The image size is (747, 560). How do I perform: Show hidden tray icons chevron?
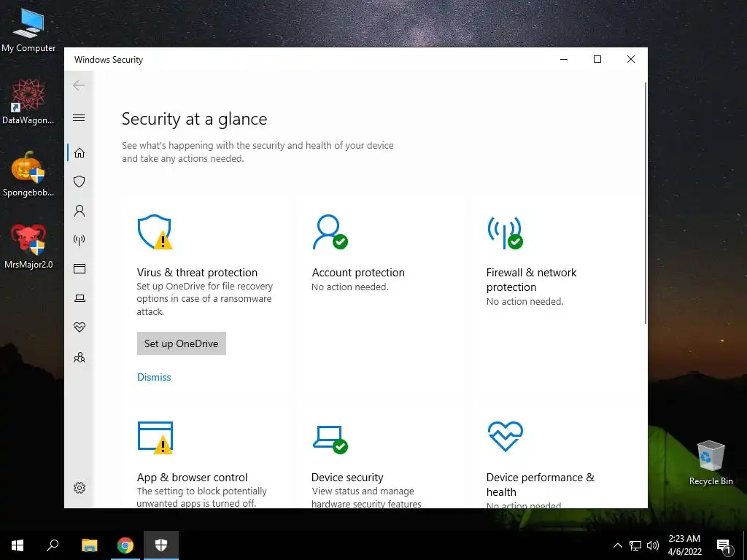(x=617, y=545)
